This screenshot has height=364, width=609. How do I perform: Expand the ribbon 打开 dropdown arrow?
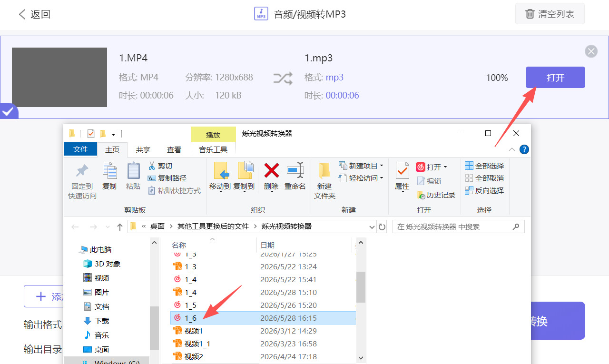445,167
